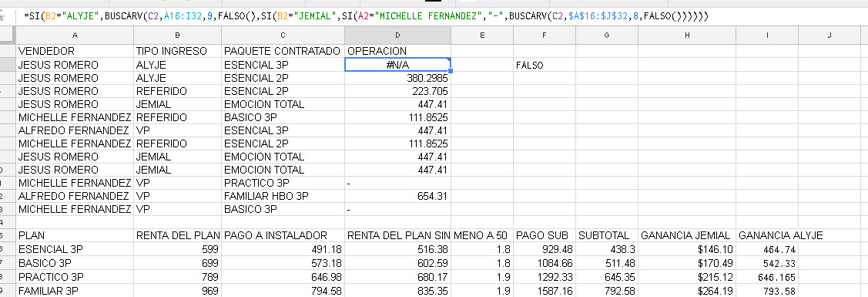Select cell with value 646.165
Screen dimensions: 868x297
click(x=767, y=276)
